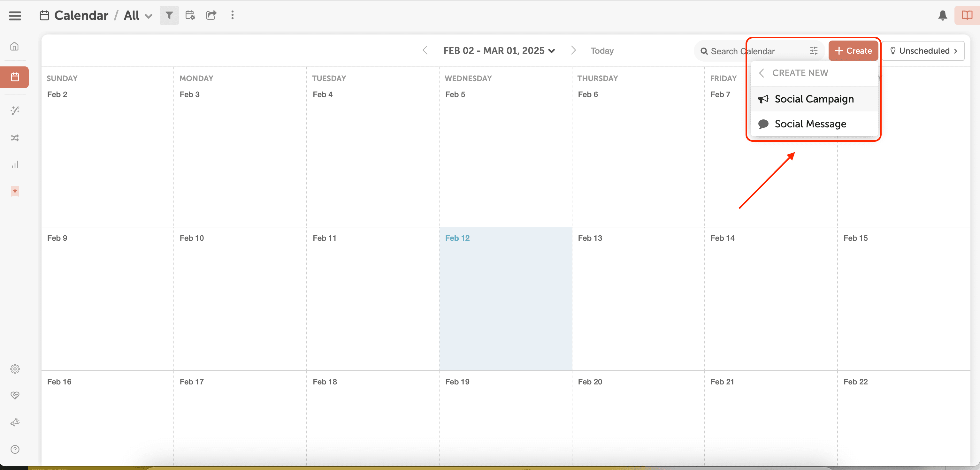This screenshot has height=470, width=980.
Task: Toggle the hamburger menu open
Action: pyautogui.click(x=15, y=16)
